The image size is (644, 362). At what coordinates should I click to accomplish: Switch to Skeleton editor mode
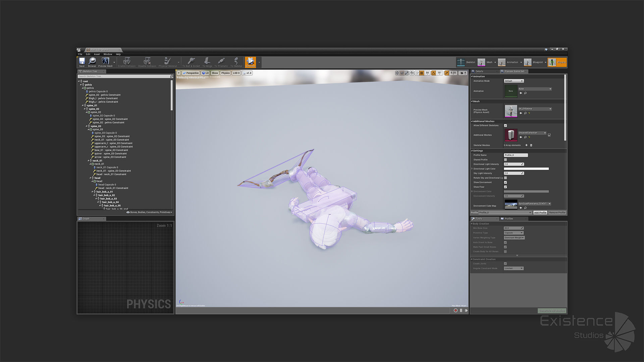click(x=466, y=62)
